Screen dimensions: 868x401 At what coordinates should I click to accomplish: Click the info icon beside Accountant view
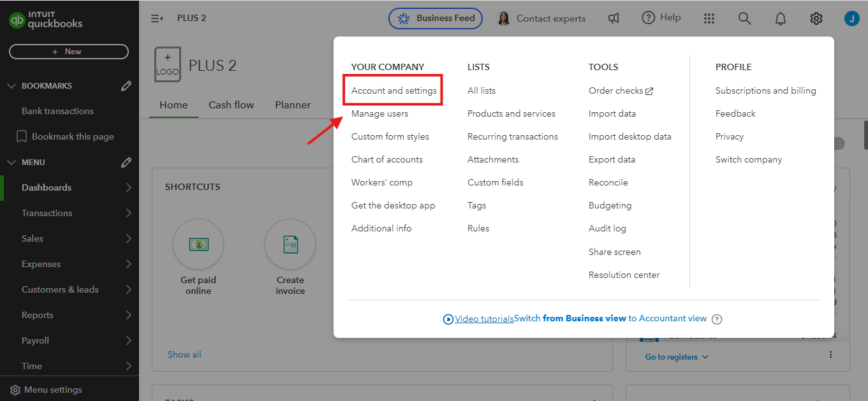click(717, 319)
